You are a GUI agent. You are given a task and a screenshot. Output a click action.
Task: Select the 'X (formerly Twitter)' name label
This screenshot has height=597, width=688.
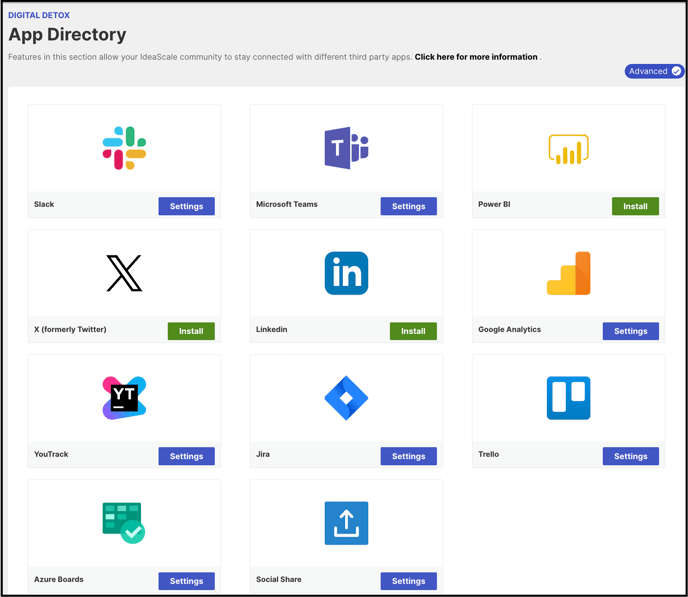70,329
